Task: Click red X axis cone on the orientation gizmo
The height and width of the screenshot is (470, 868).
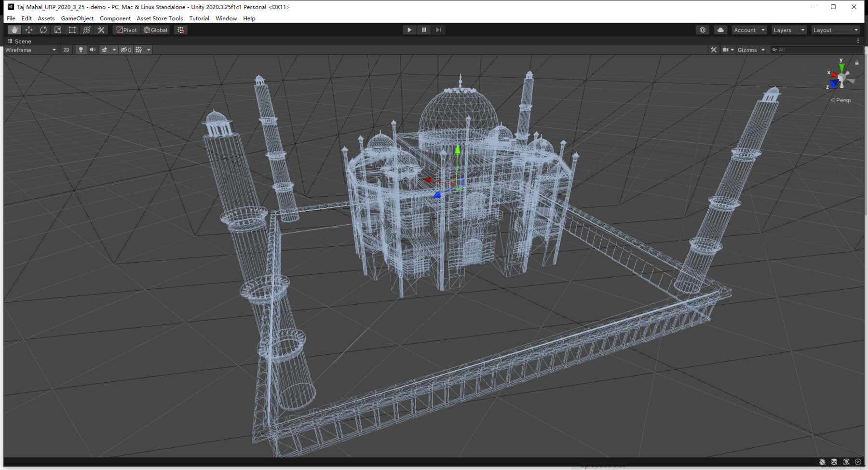Action: point(834,74)
